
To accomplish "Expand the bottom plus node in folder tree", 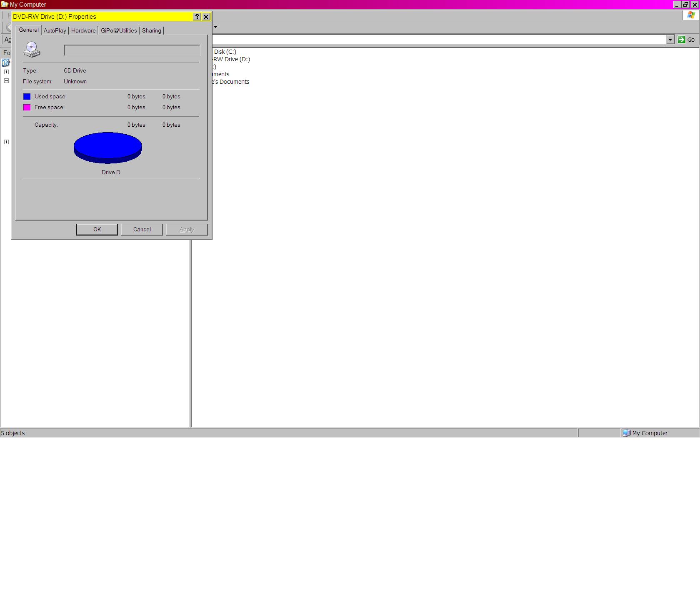I will click(x=7, y=142).
